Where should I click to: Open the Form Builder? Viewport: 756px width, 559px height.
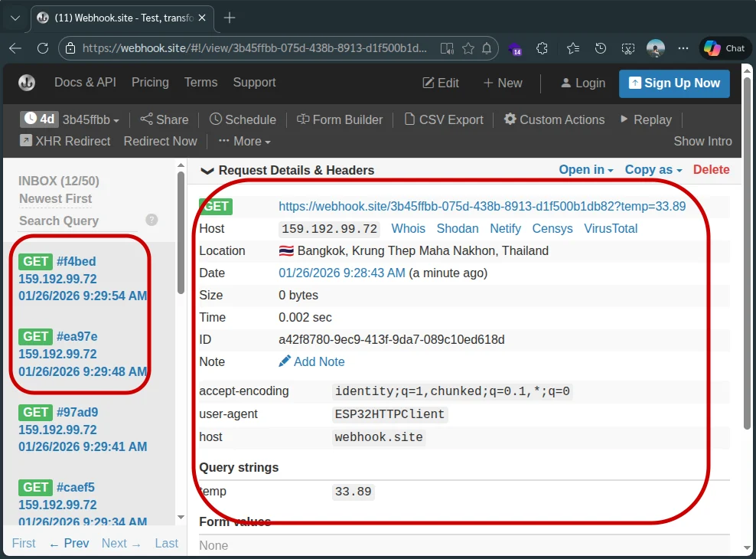pos(339,119)
